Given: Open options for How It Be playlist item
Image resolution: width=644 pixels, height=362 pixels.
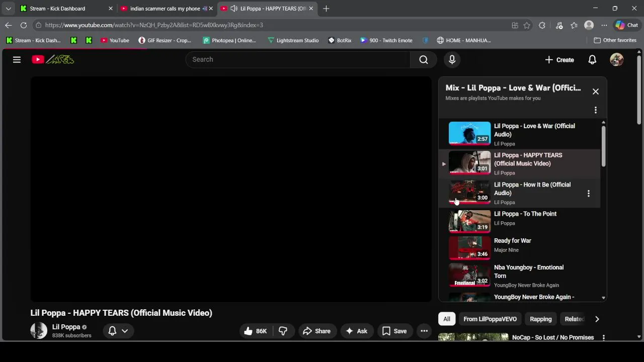Looking at the screenshot, I should 589,193.
